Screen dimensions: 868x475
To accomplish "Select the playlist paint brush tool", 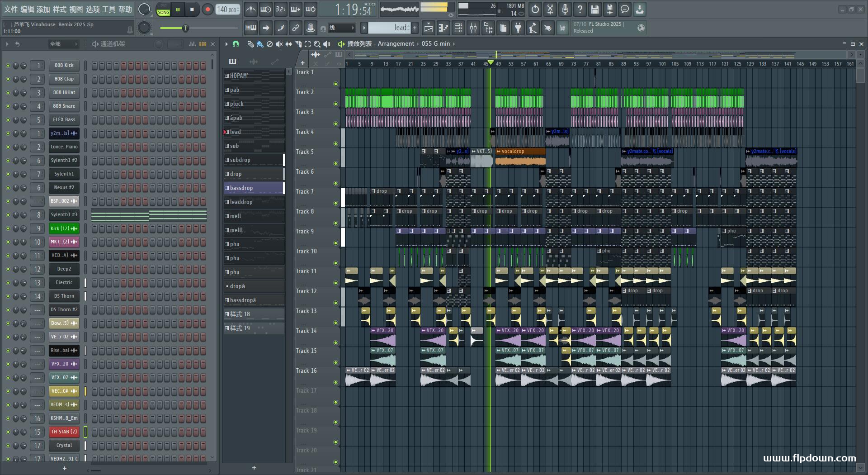I will point(260,44).
